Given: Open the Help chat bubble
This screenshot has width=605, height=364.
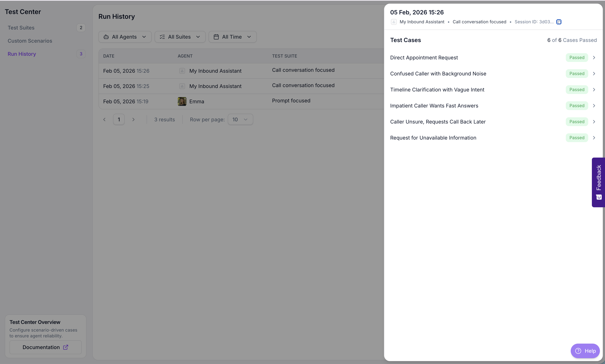Looking at the screenshot, I should click(x=585, y=351).
